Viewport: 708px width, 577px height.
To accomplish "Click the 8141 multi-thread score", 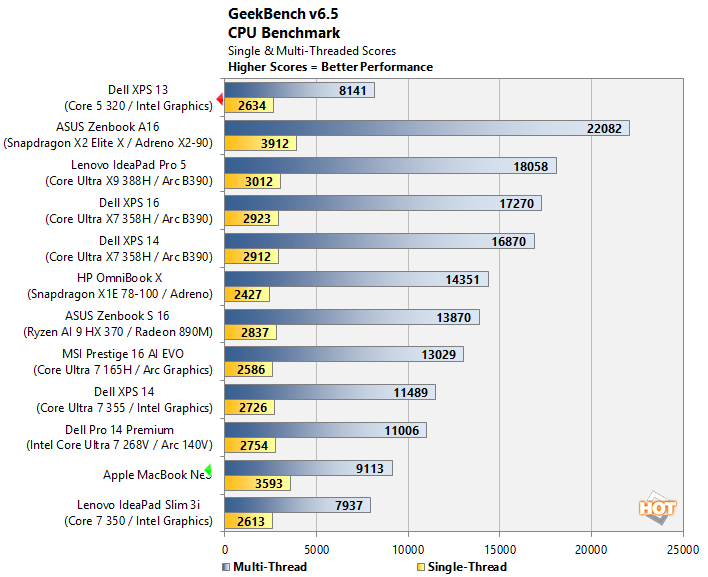I will (x=353, y=91).
